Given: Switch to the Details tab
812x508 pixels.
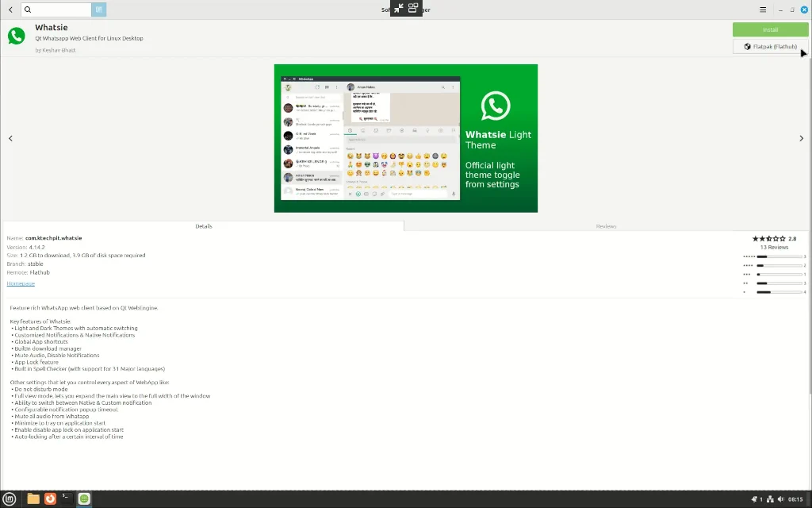Looking at the screenshot, I should click(x=204, y=226).
